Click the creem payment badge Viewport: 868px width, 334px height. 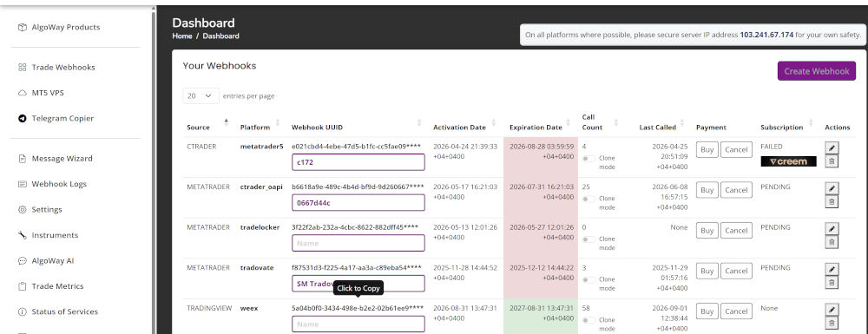pos(788,161)
